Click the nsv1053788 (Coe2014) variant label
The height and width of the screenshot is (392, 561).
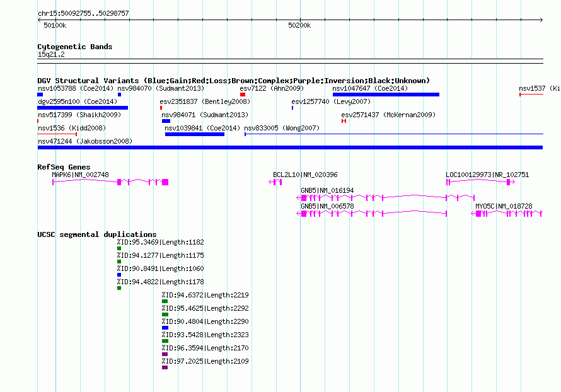[76, 88]
